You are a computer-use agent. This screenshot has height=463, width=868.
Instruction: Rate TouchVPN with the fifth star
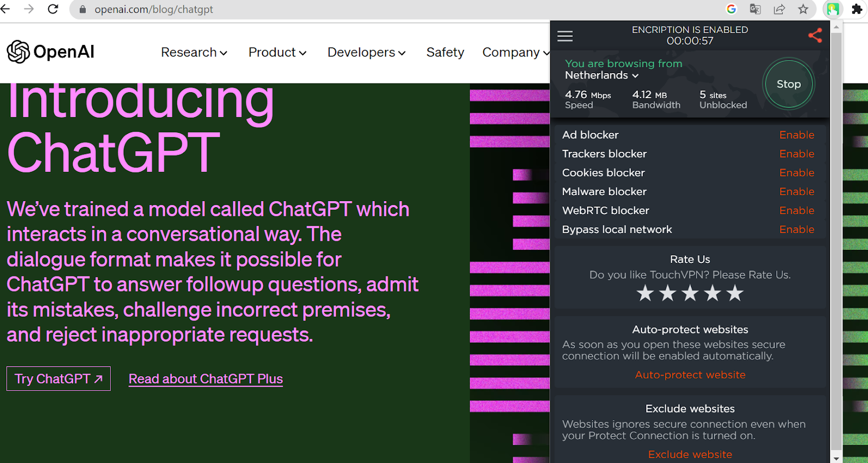(735, 293)
